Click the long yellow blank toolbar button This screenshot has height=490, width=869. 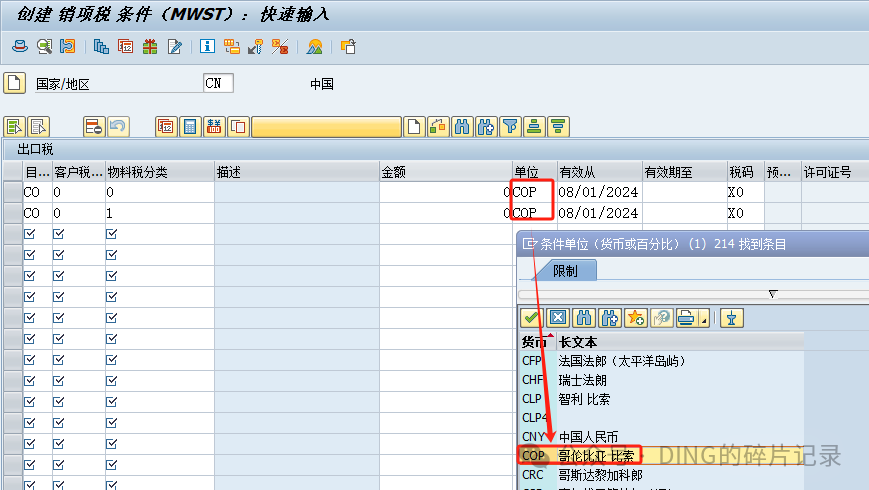326,127
